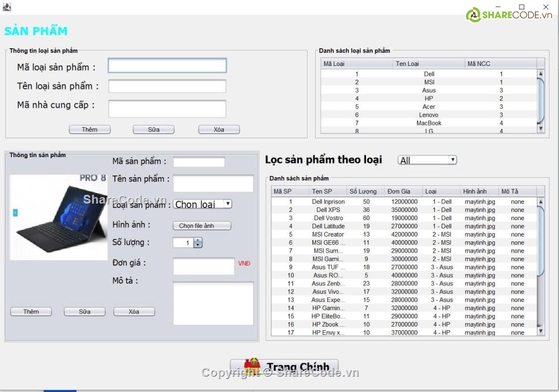Select the Dell XPS product row
Screen dimensions: 559x392
[404, 210]
